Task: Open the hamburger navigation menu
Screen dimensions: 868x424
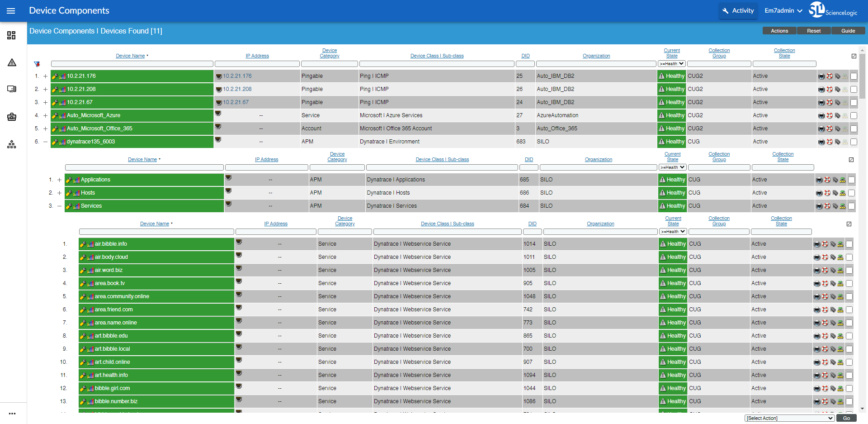Action: pos(11,10)
